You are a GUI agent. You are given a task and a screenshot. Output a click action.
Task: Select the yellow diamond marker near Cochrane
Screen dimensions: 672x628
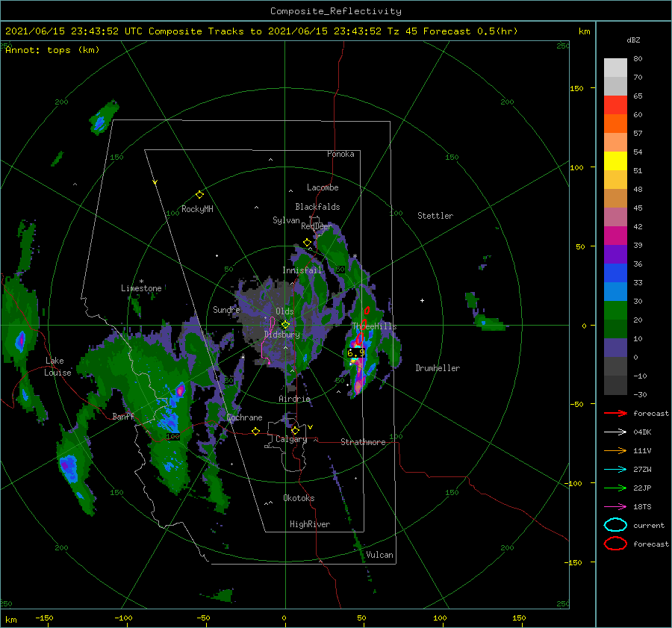(256, 431)
